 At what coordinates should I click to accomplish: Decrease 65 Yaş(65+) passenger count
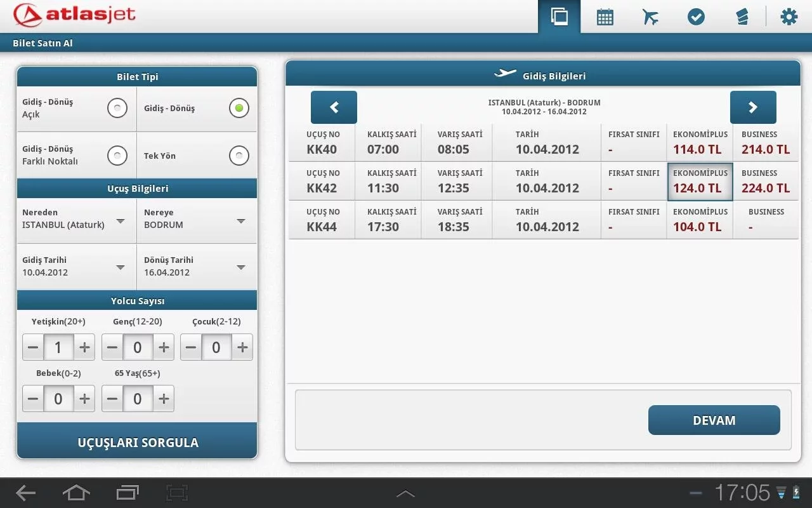[112, 399]
